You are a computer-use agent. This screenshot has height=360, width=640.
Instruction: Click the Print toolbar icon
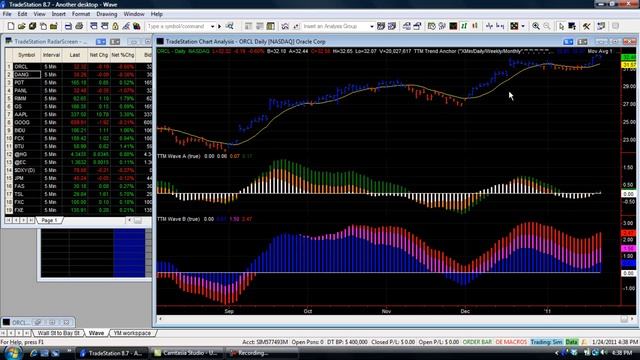tap(79, 26)
